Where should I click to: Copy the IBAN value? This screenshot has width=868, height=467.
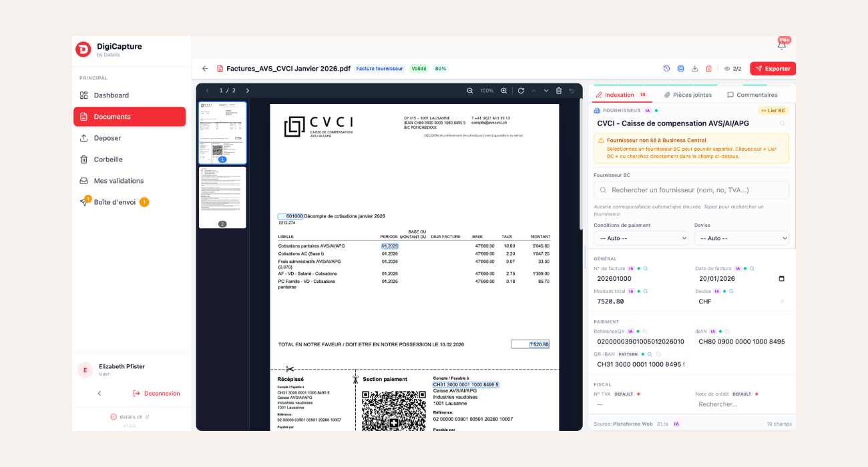click(727, 332)
